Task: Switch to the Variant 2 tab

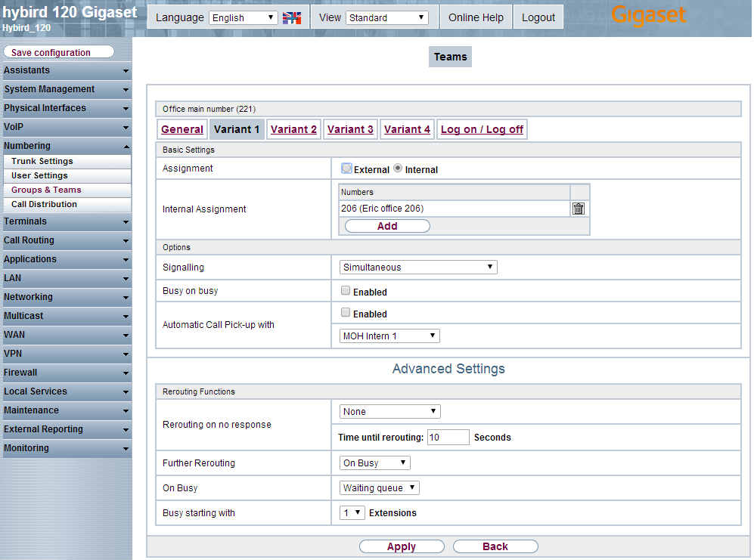Action: click(x=293, y=129)
